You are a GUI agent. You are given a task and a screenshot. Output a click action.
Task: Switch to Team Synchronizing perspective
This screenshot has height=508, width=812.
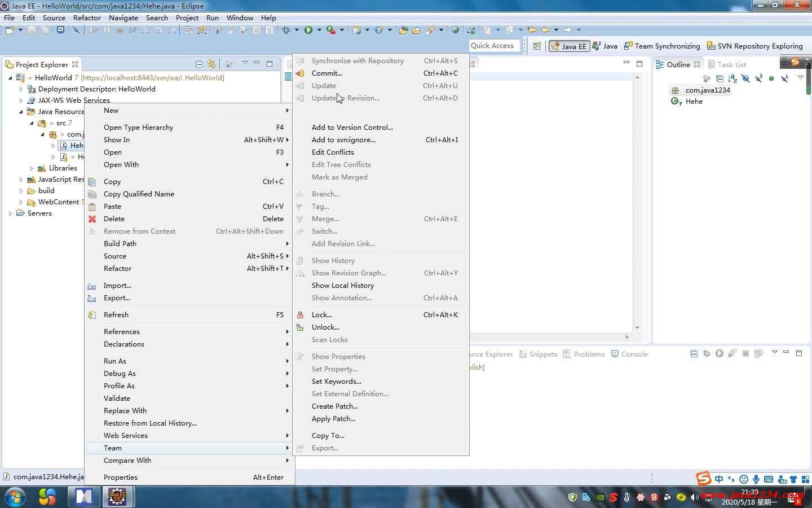tap(662, 46)
